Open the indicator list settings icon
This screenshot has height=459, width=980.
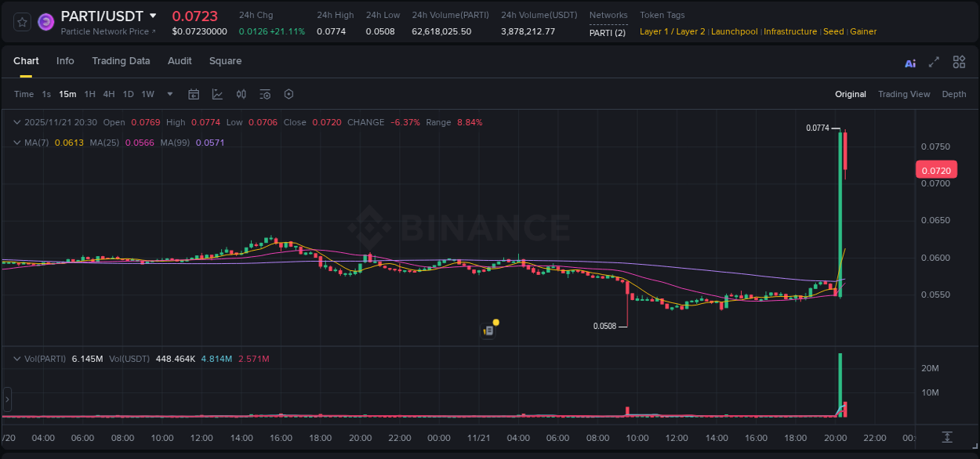265,94
